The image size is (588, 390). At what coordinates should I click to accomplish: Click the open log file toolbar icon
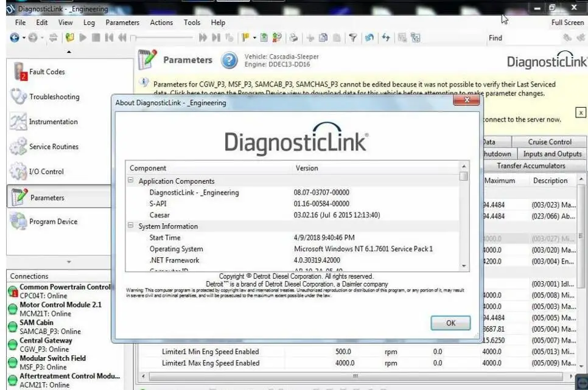coord(70,38)
